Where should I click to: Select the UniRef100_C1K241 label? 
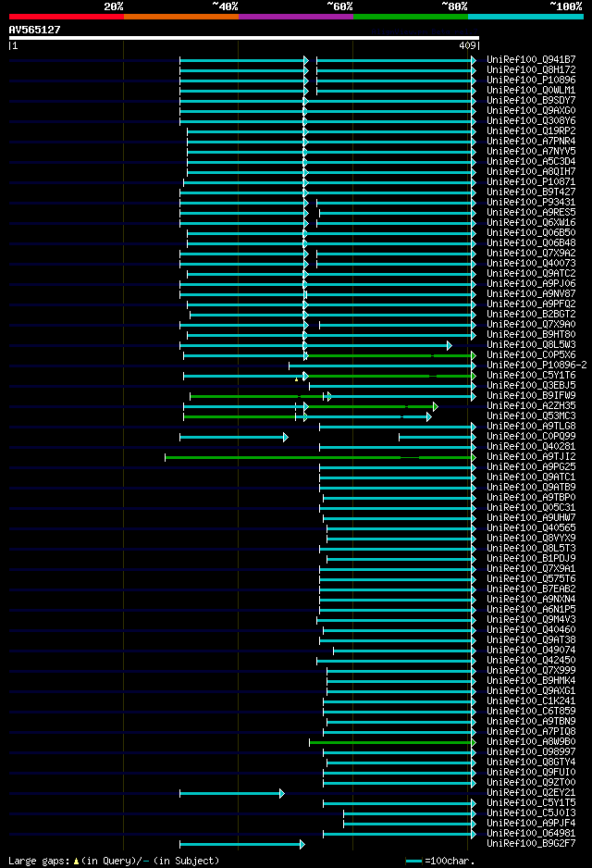pyautogui.click(x=531, y=701)
